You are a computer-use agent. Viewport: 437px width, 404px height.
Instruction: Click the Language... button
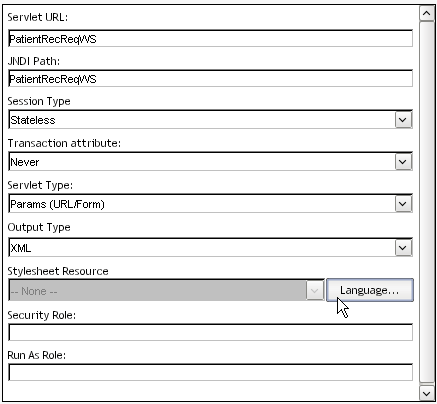[370, 290]
